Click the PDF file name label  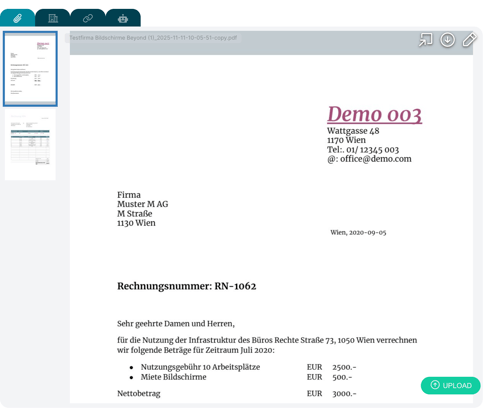[x=153, y=38]
